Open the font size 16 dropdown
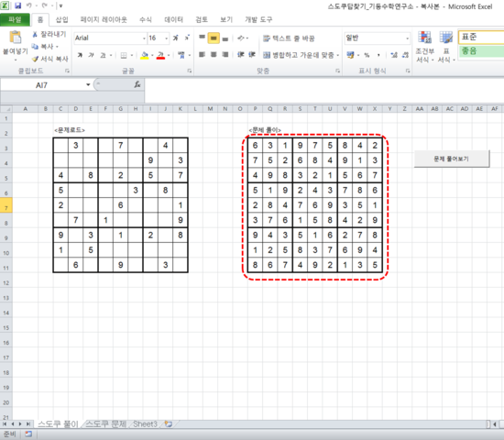Screen dimensions: 504x440 coord(166,38)
